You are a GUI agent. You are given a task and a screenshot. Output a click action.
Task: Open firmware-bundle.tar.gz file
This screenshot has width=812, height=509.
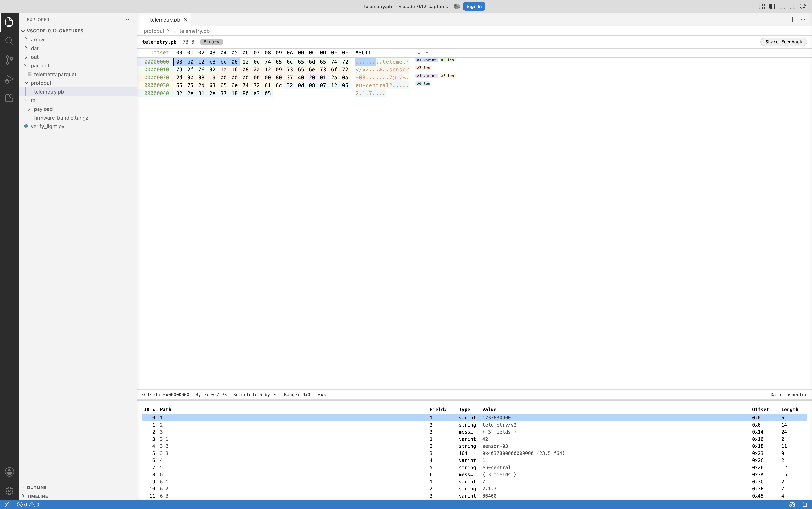coord(78,118)
